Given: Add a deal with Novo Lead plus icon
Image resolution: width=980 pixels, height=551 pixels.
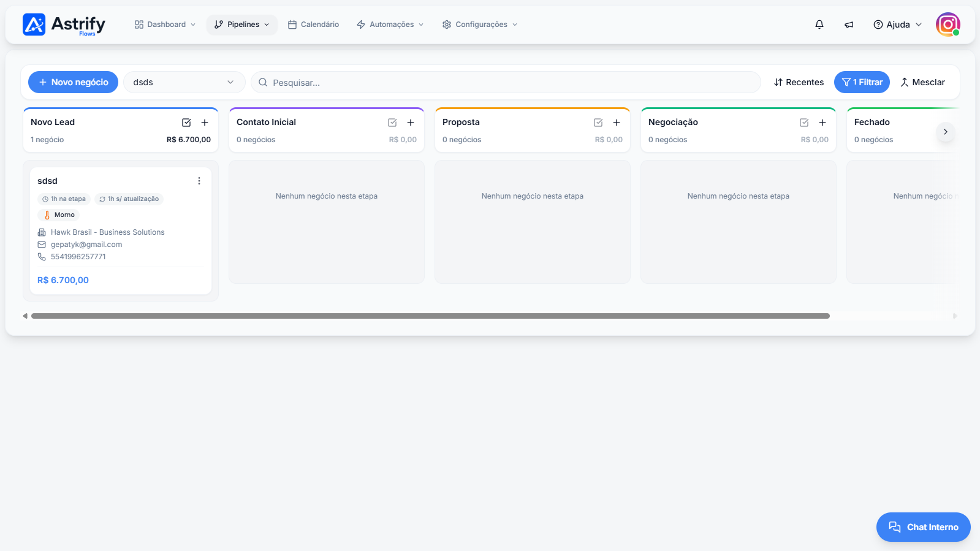Looking at the screenshot, I should (x=205, y=123).
